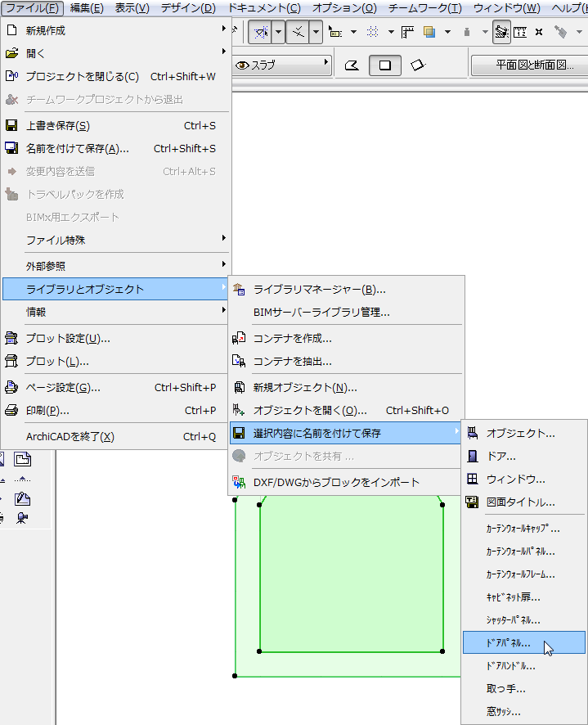Choose ArchiCADを終了(X)
The image size is (588, 725).
116,436
